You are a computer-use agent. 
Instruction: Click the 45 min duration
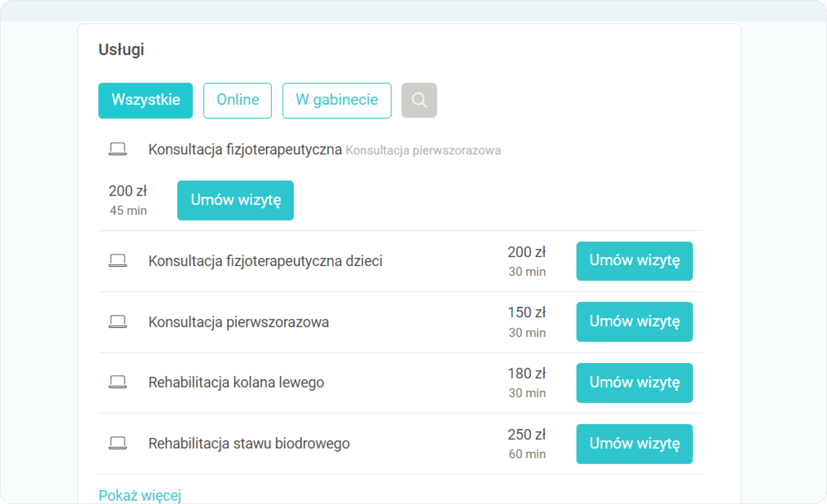(x=128, y=210)
